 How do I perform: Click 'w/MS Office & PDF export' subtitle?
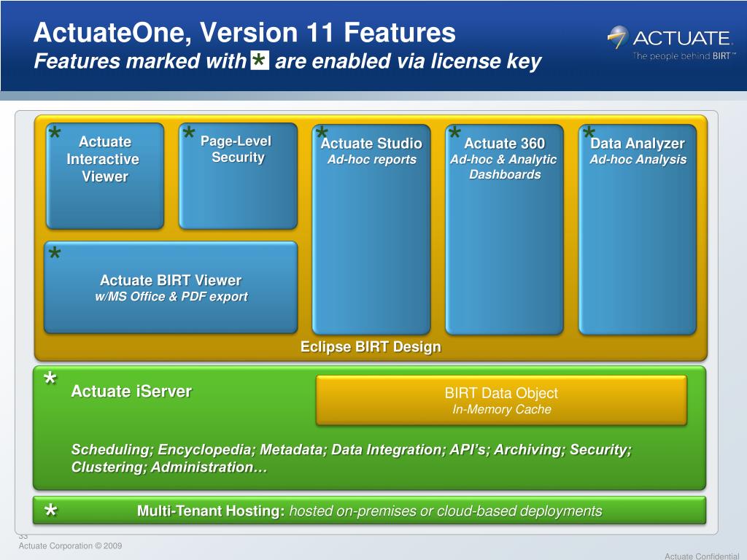pos(171,297)
